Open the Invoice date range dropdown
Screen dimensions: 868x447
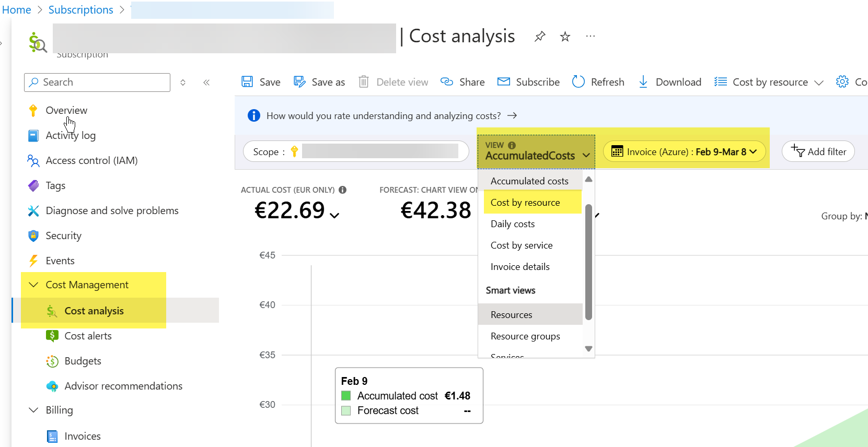coord(685,151)
